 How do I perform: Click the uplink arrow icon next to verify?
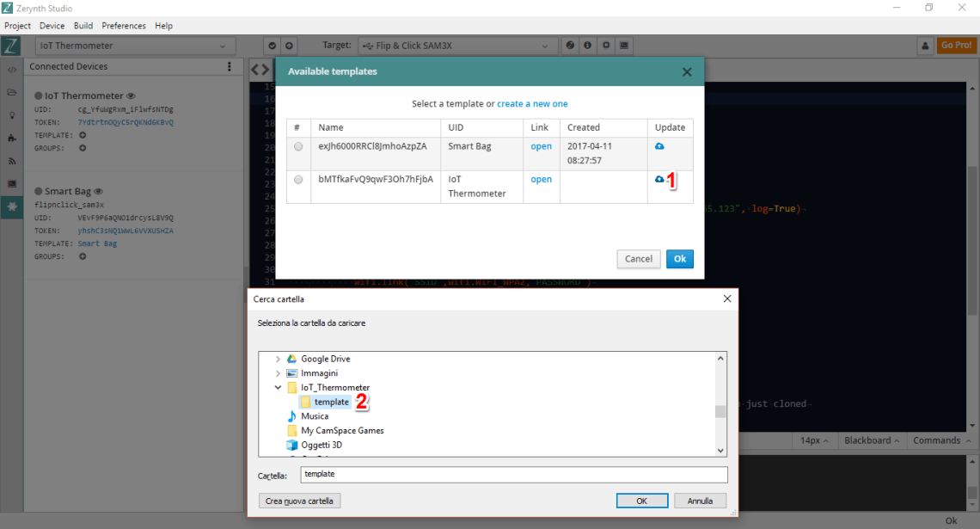288,45
